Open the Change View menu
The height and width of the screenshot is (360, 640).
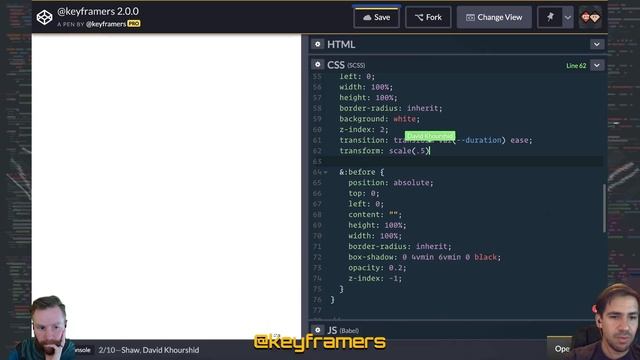coord(494,18)
